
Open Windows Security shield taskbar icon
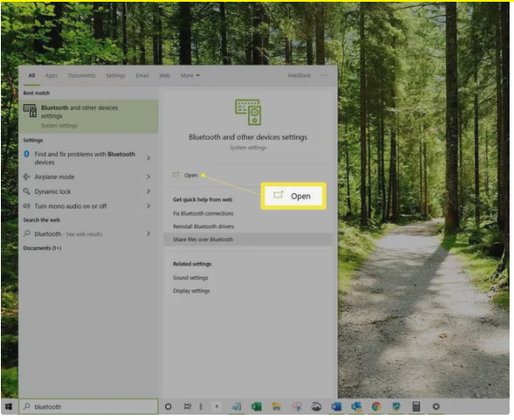pos(397,407)
